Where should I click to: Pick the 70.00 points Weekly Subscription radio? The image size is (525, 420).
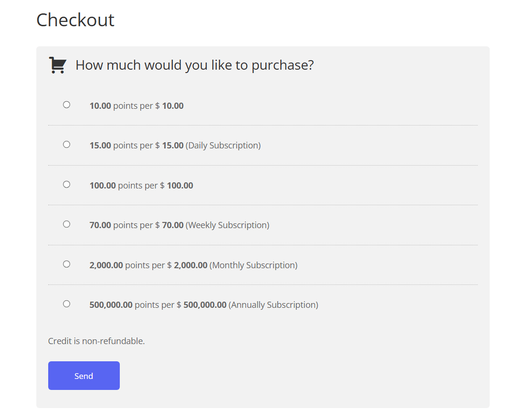(66, 224)
